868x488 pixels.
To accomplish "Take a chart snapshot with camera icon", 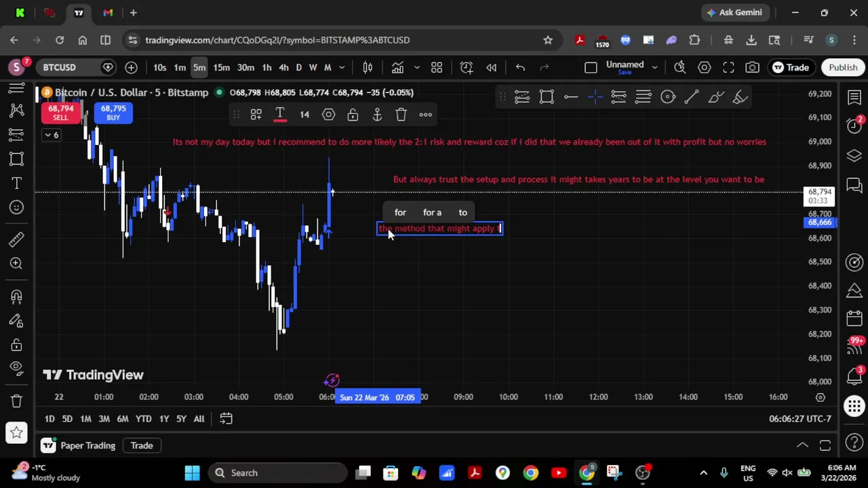I will click(x=752, y=67).
